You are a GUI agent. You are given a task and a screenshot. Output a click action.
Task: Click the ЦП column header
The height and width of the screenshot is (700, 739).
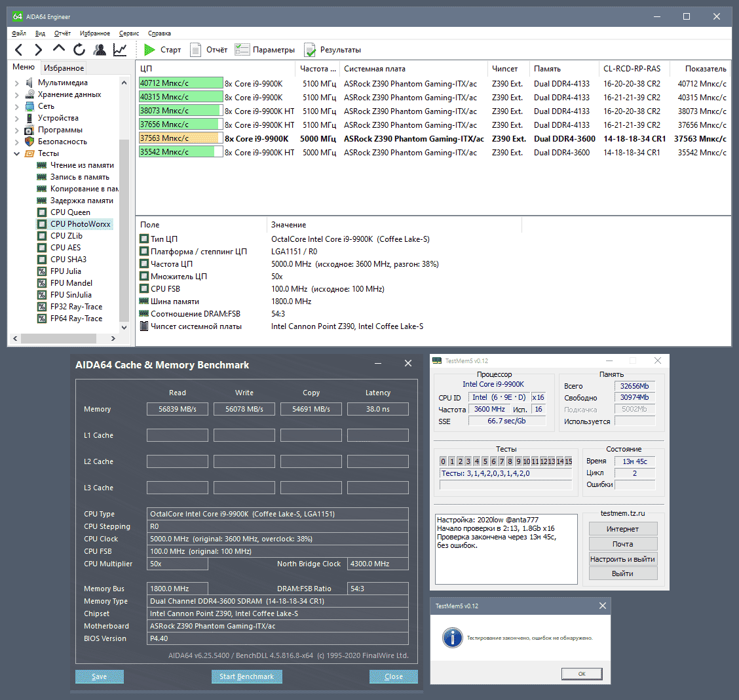[x=216, y=68]
